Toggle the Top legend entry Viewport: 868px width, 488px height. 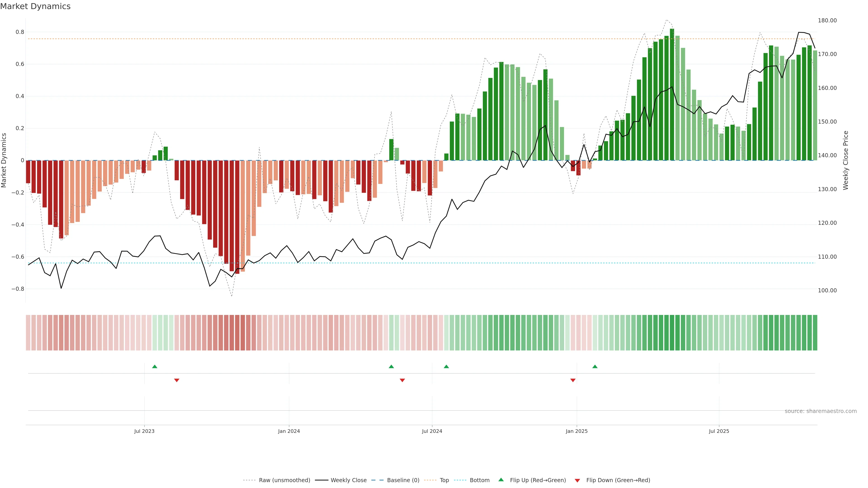click(x=444, y=480)
